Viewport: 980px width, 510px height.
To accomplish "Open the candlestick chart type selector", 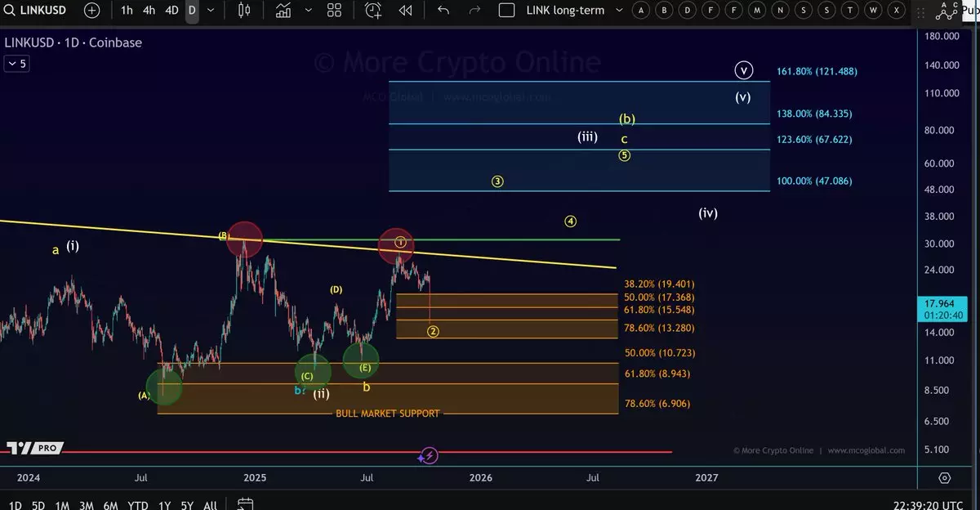I will click(x=244, y=11).
